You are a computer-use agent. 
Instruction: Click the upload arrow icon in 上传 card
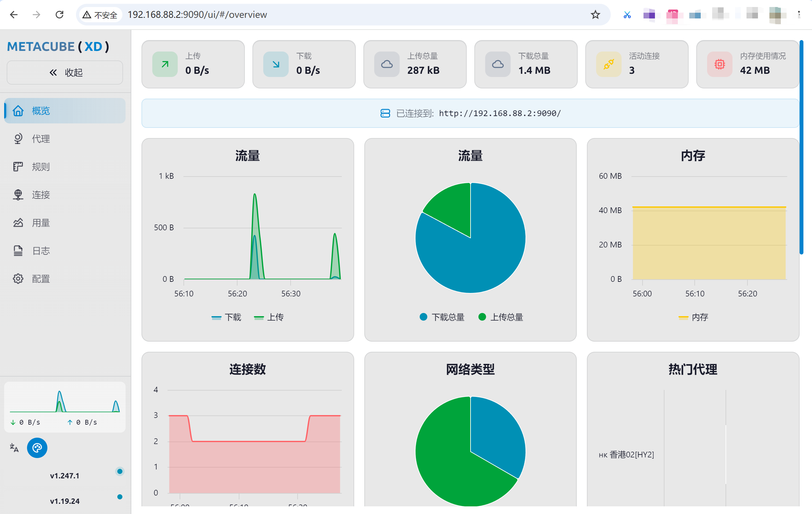pyautogui.click(x=165, y=64)
